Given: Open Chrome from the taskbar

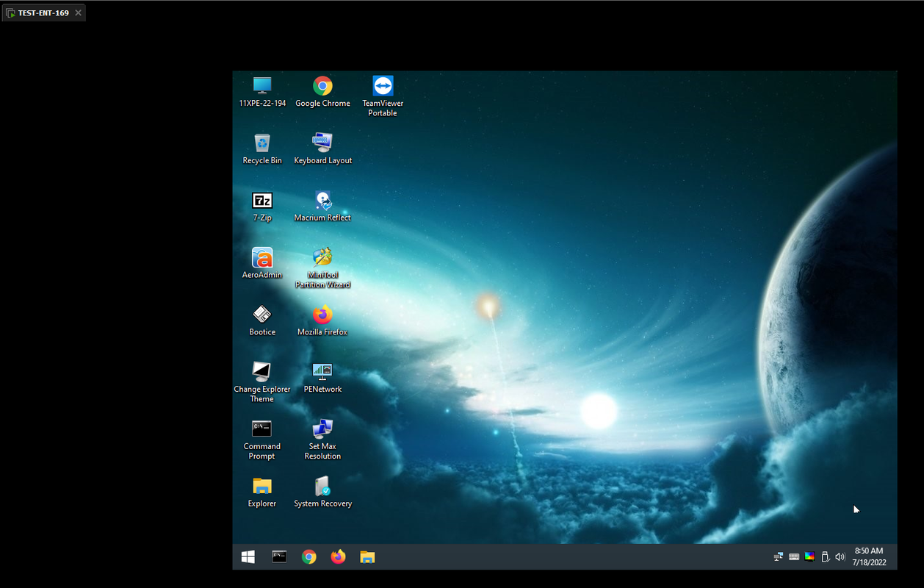Looking at the screenshot, I should [309, 557].
